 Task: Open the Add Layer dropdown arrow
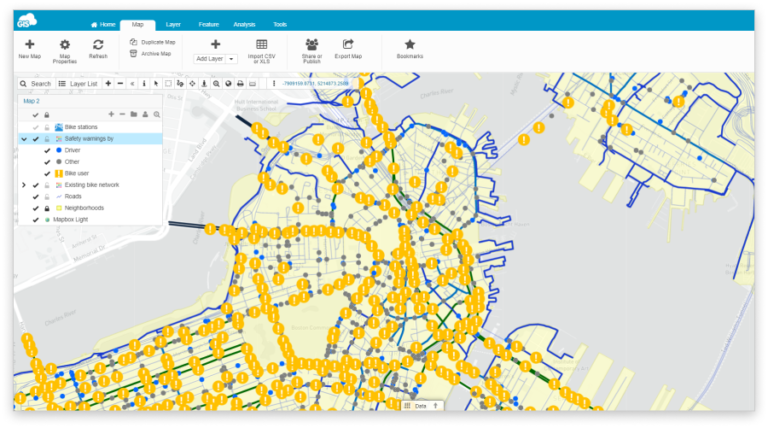coord(232,59)
